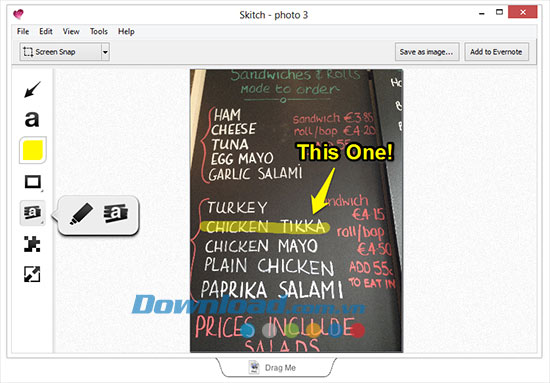The height and width of the screenshot is (383, 550).
Task: Open the Edit menu
Action: click(x=46, y=32)
